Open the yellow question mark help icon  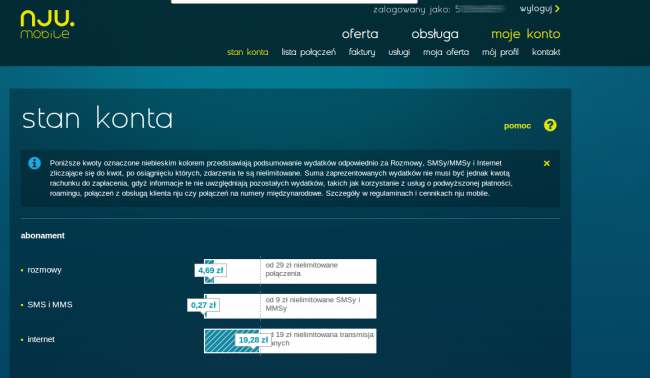[550, 125]
